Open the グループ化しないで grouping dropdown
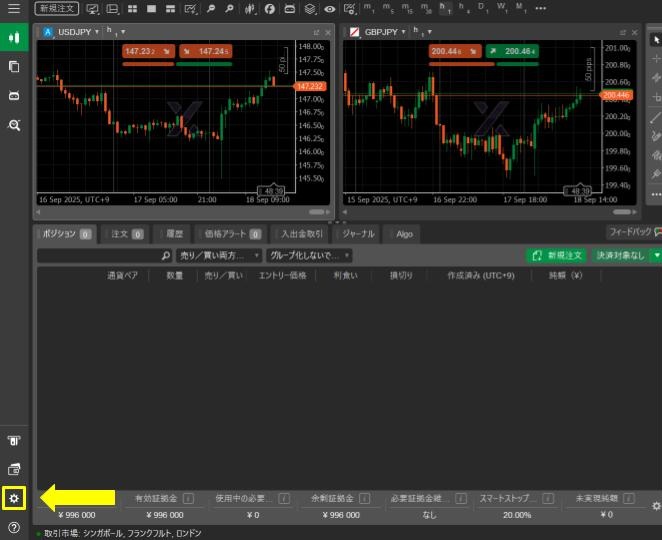 [x=308, y=256]
